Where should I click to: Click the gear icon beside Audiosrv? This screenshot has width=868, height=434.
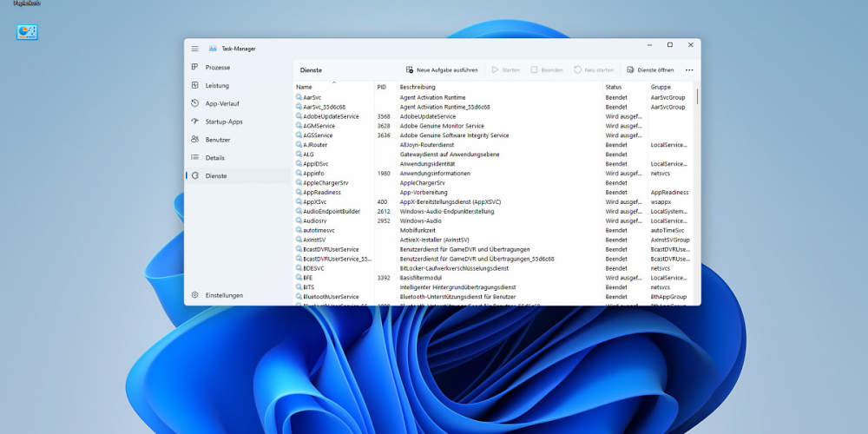[x=299, y=220]
